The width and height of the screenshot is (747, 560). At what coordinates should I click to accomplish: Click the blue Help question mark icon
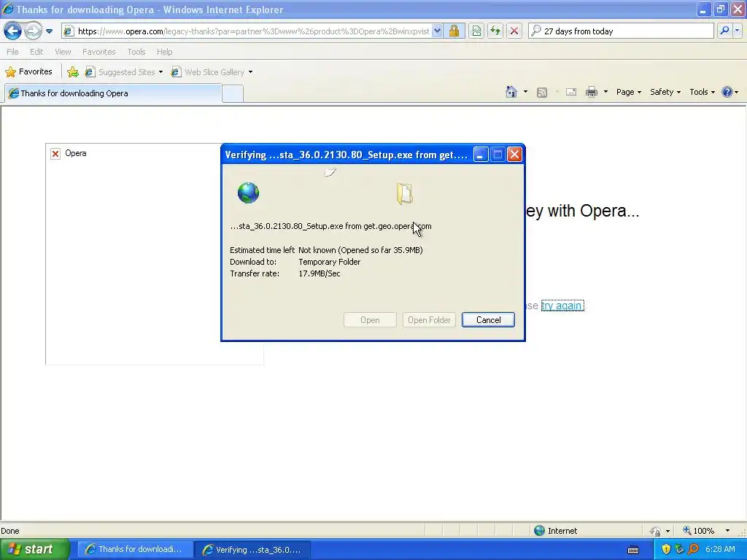727,92
